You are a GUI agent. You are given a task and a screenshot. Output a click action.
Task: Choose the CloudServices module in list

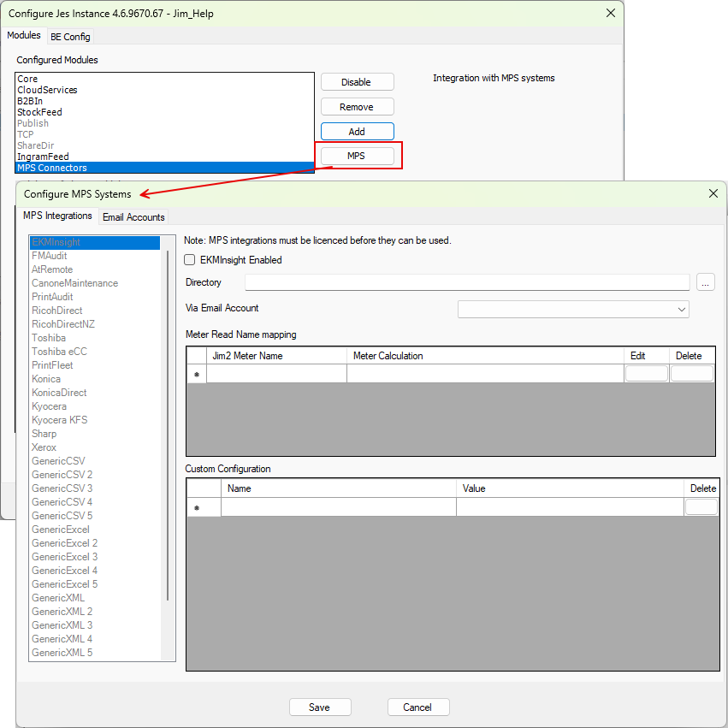click(47, 90)
